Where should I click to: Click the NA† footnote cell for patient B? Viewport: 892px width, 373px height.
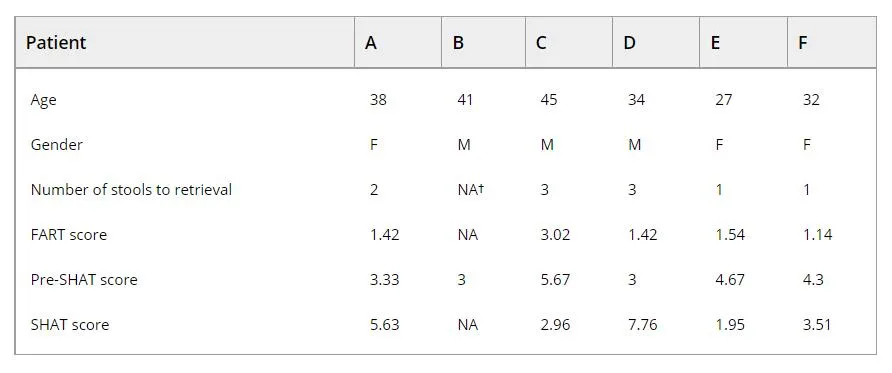[x=470, y=189]
